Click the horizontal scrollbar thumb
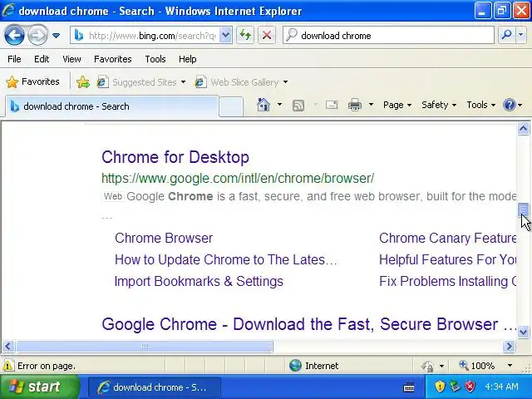 click(145, 346)
